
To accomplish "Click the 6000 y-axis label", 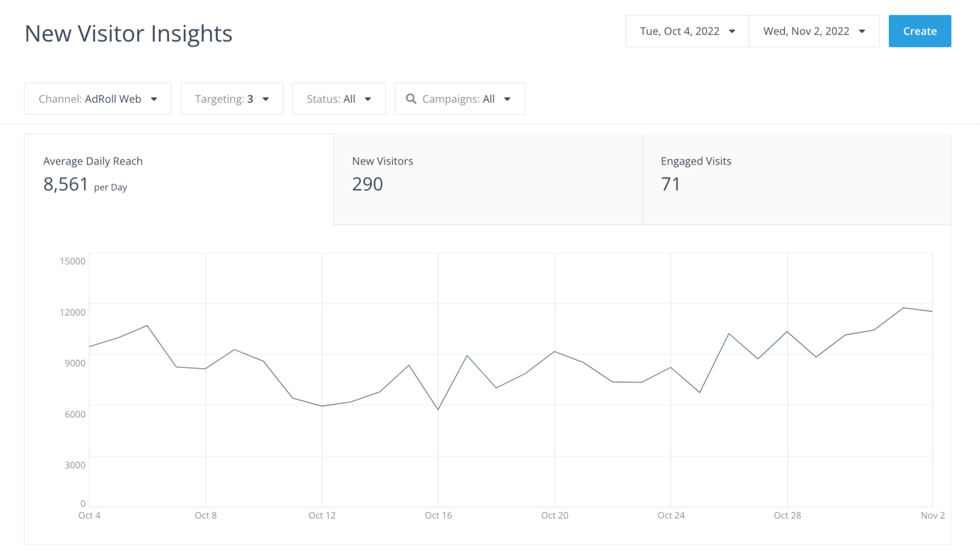I will tap(75, 414).
